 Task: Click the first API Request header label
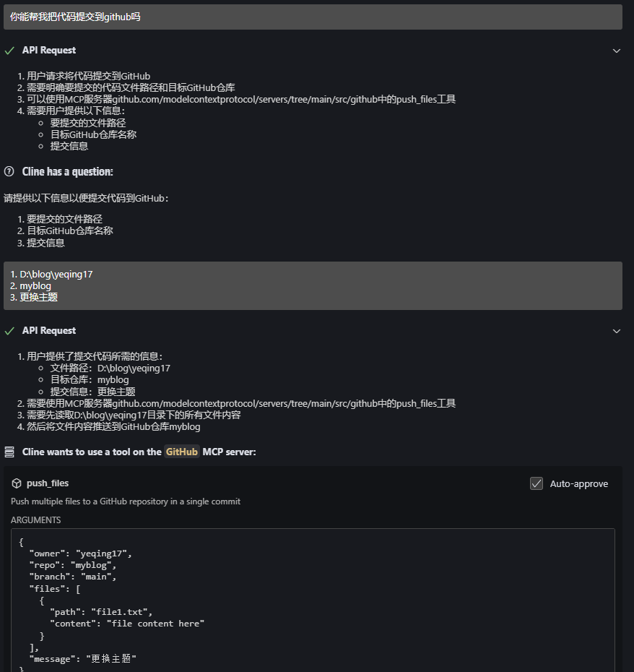(49, 50)
